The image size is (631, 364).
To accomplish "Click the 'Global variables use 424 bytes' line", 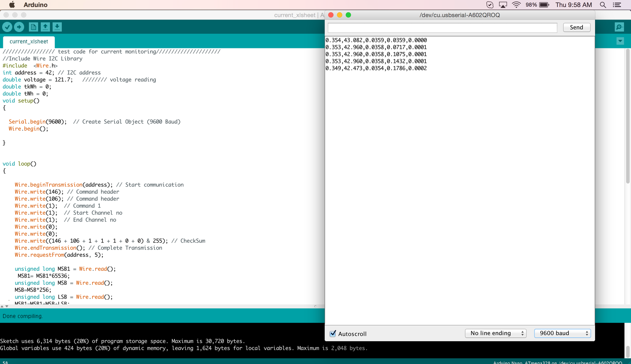I will (x=184, y=348).
